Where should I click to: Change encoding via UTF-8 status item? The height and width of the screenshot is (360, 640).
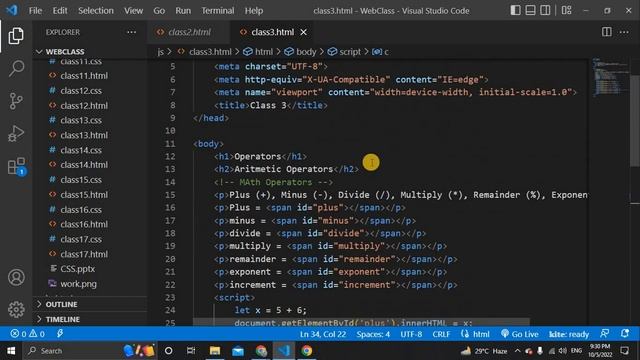[x=411, y=334]
